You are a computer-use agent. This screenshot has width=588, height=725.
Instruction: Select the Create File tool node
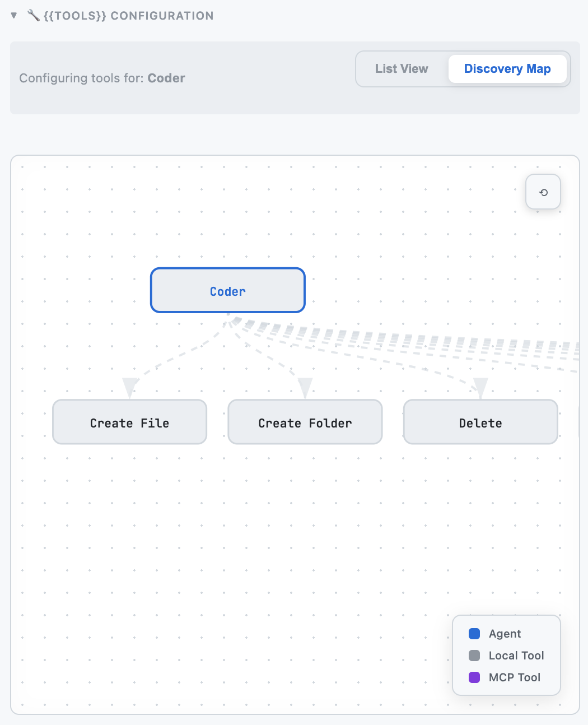tap(129, 422)
